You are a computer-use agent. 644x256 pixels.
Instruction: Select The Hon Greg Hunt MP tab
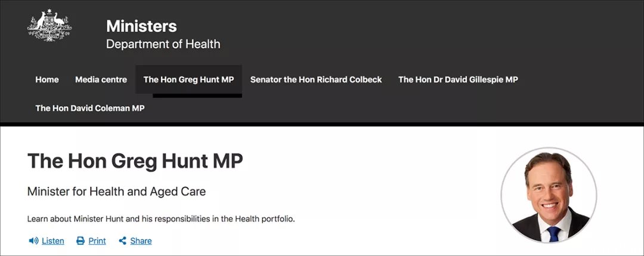click(x=188, y=80)
